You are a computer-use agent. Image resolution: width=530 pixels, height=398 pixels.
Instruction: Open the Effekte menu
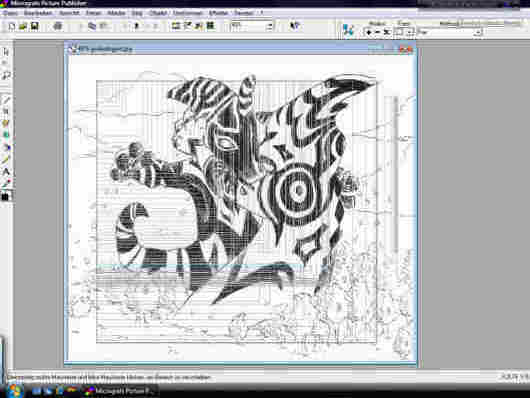[218, 13]
